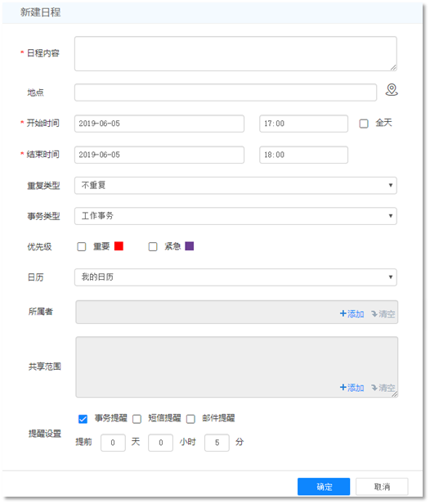The height and width of the screenshot is (504, 430).
Task: Click the location map pin icon
Action: click(x=392, y=90)
